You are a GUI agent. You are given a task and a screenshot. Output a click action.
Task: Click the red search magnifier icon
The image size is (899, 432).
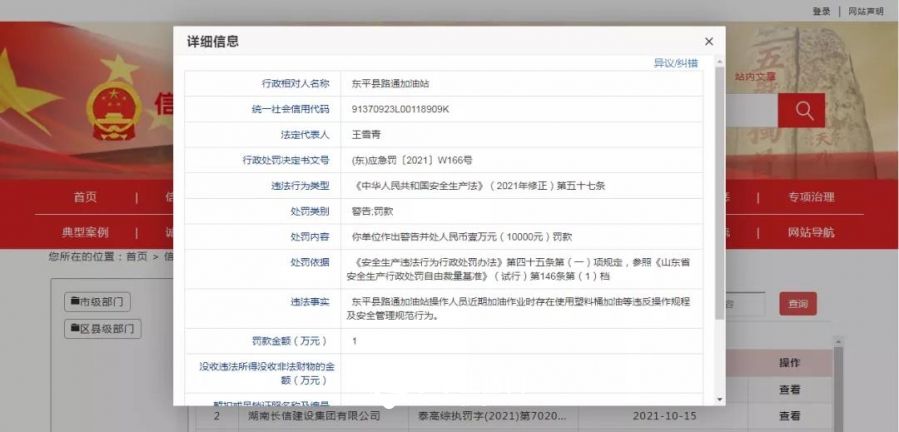click(802, 110)
